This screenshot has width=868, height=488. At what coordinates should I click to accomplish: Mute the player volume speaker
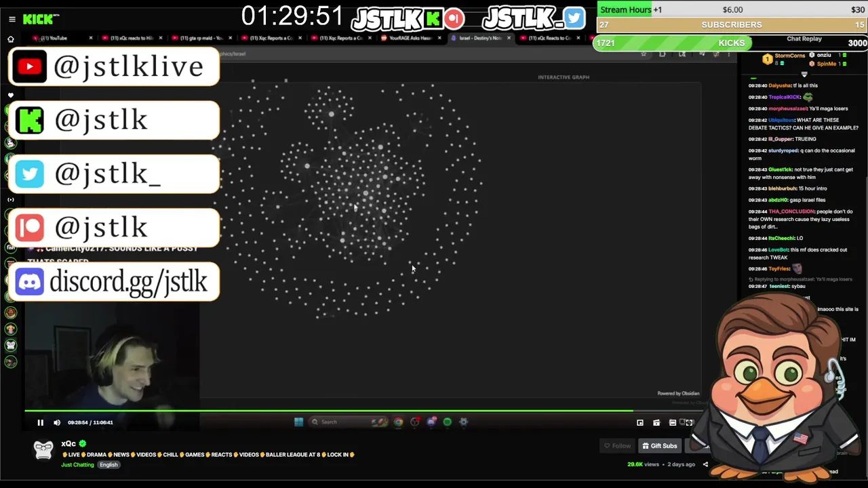pyautogui.click(x=57, y=422)
